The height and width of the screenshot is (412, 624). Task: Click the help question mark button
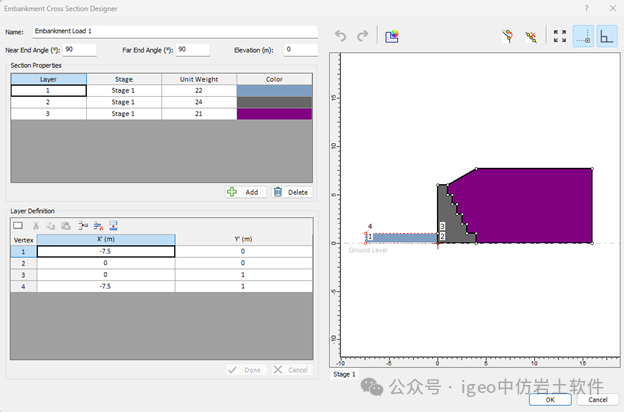click(x=587, y=8)
